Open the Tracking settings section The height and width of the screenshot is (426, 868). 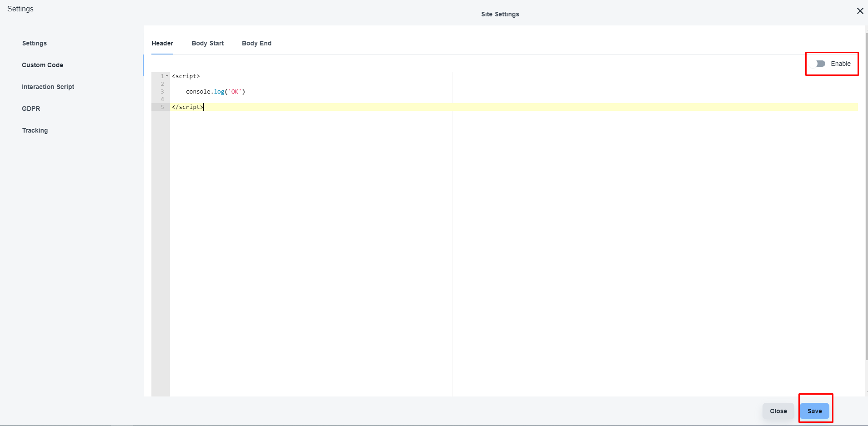click(x=35, y=130)
